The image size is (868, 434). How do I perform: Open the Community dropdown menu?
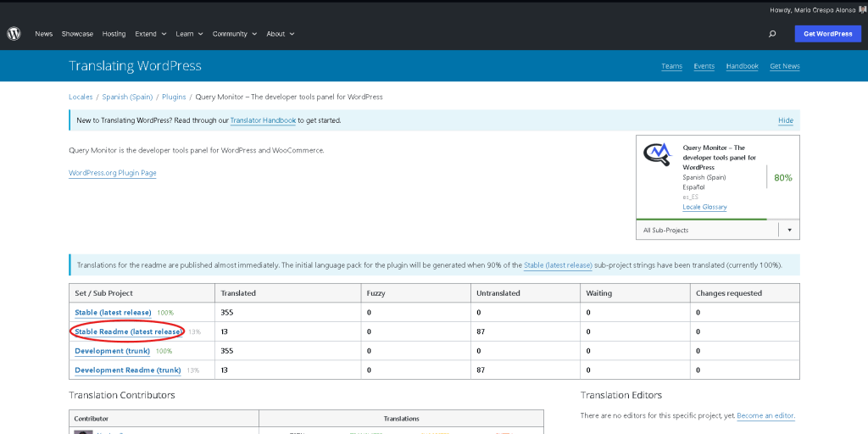pyautogui.click(x=234, y=34)
